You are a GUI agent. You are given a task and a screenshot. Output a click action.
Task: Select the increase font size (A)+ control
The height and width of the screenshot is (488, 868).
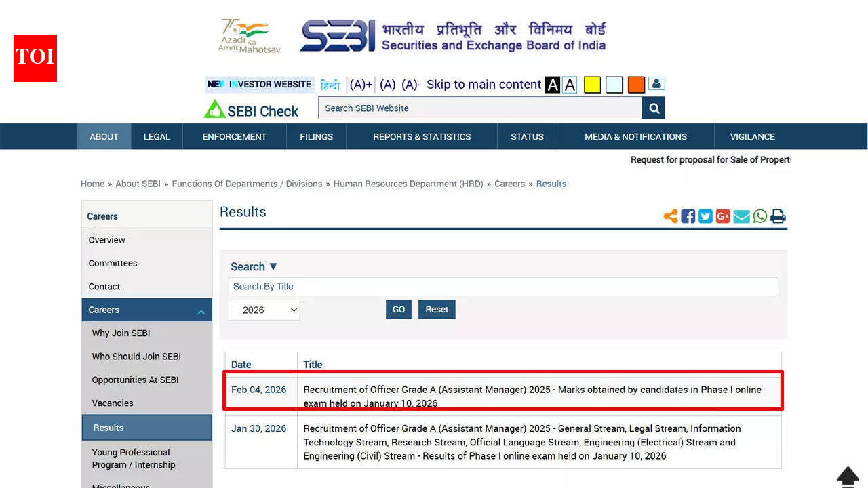[x=359, y=84]
